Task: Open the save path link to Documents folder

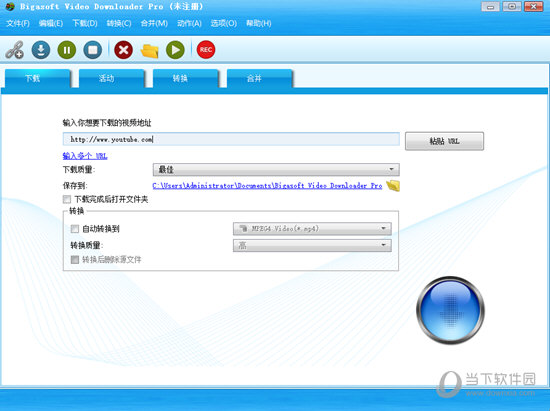Action: 267,186
